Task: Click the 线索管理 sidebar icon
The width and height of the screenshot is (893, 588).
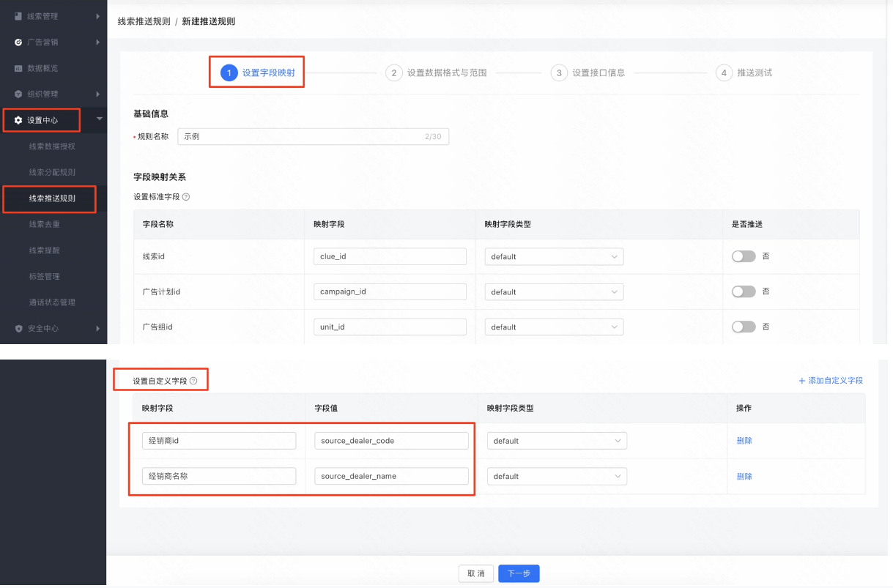Action: click(x=18, y=16)
